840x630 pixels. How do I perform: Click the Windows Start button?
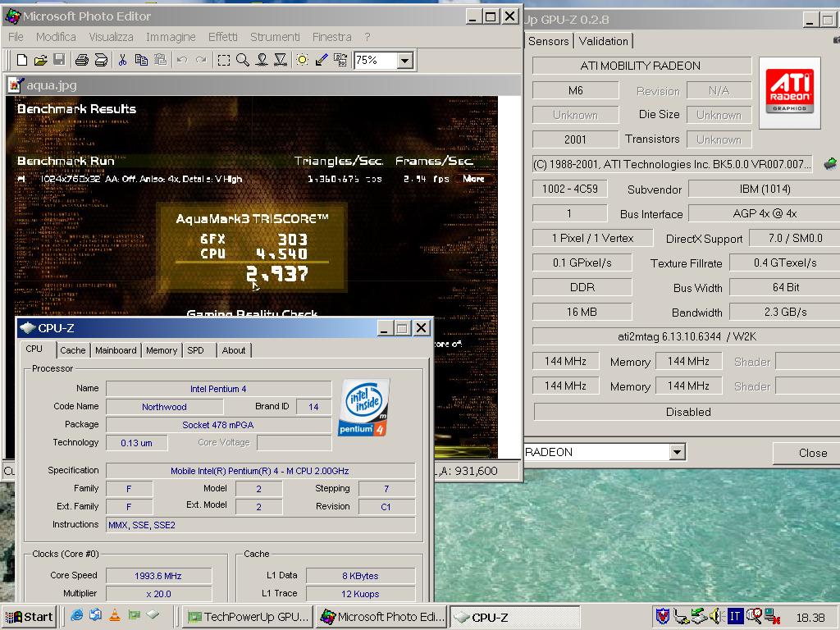pyautogui.click(x=29, y=617)
